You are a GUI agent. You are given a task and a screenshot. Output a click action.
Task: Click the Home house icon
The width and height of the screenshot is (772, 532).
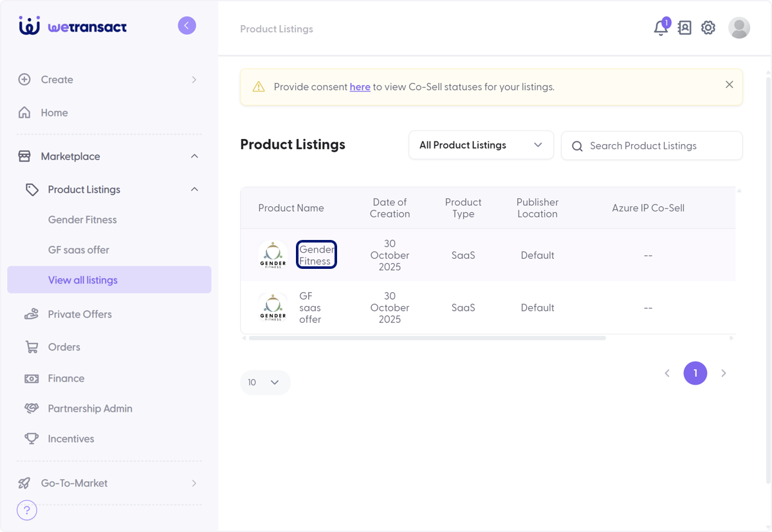[24, 113]
